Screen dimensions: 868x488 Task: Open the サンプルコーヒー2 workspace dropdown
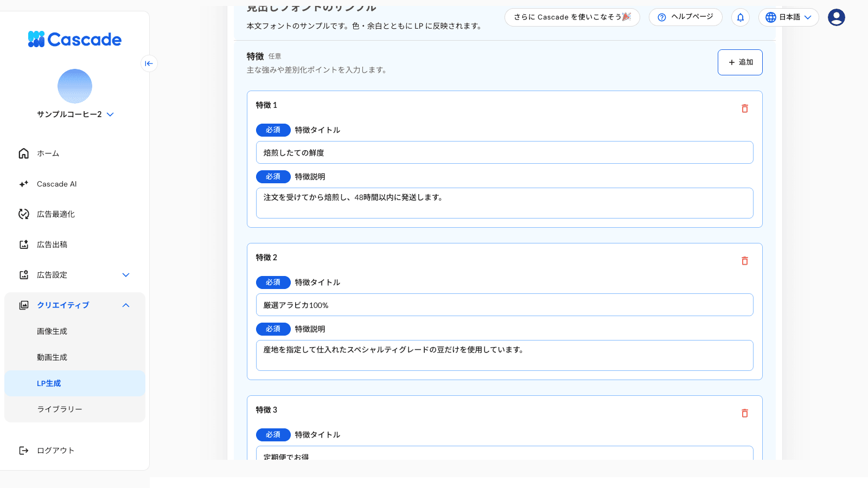click(75, 114)
